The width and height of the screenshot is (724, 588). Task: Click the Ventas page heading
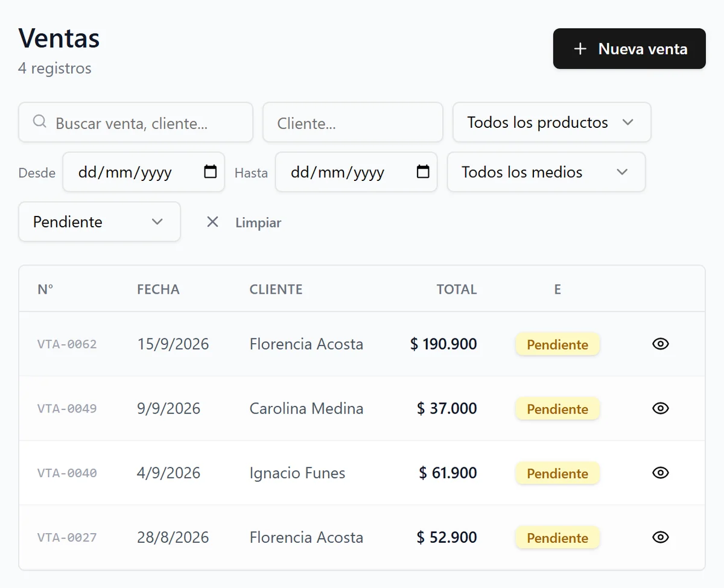coord(59,38)
